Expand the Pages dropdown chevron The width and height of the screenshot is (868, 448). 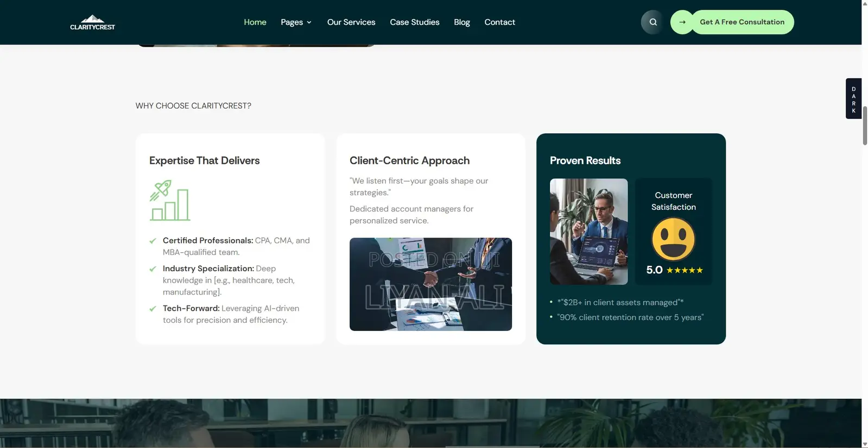(x=309, y=22)
